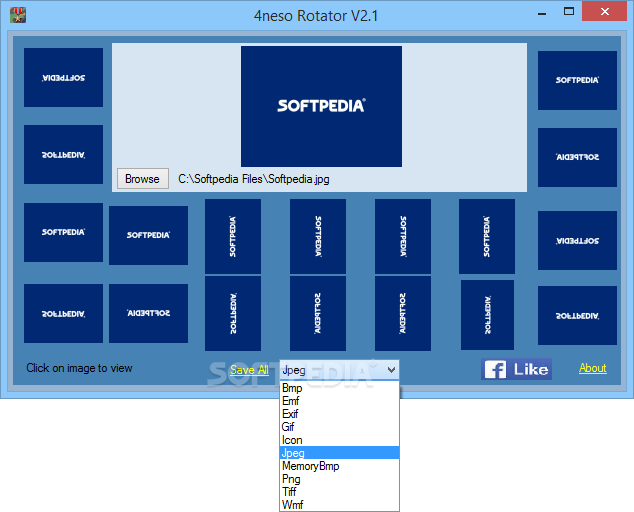This screenshot has height=512, width=634.
Task: Choose Wmf from the format list
Action: [339, 504]
